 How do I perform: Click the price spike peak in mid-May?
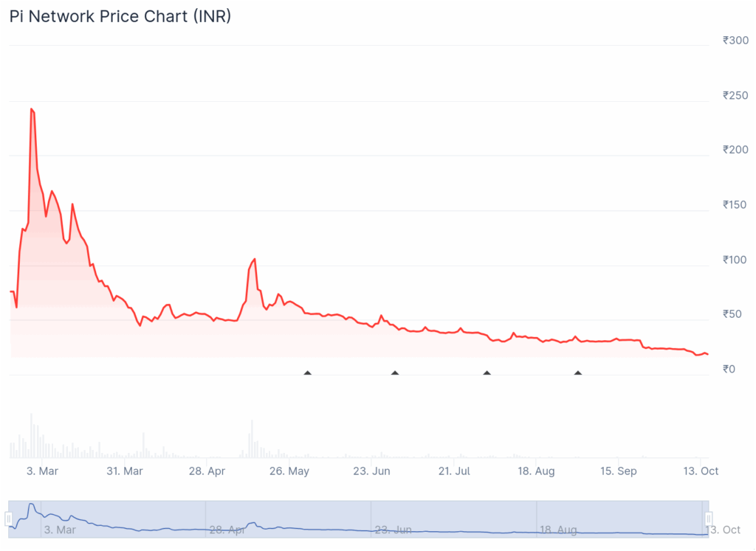(255, 259)
